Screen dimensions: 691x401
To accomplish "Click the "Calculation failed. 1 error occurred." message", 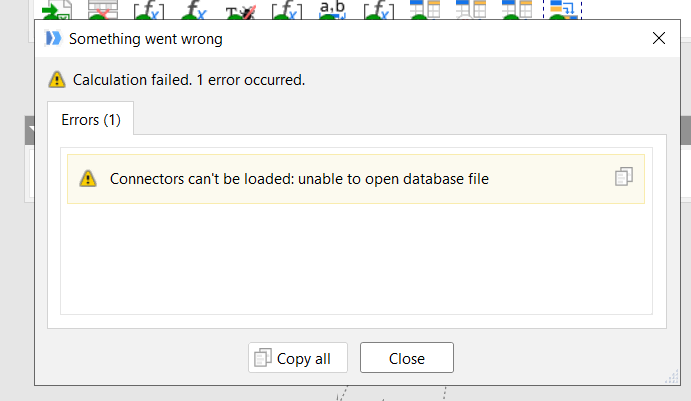I will (189, 80).
